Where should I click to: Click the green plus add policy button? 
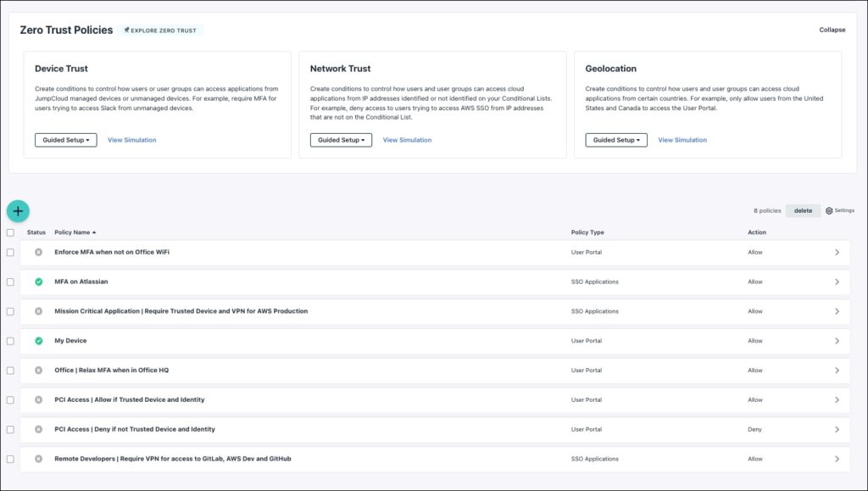pyautogui.click(x=18, y=211)
